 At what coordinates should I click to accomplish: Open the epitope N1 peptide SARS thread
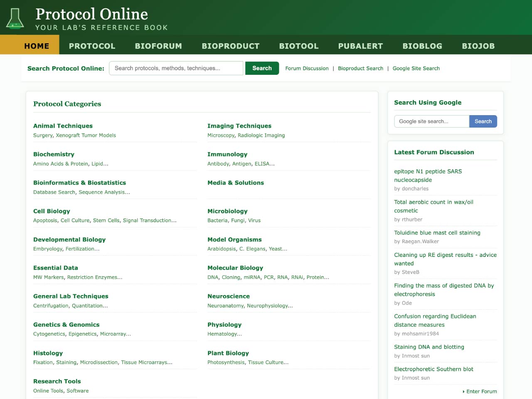click(x=428, y=175)
